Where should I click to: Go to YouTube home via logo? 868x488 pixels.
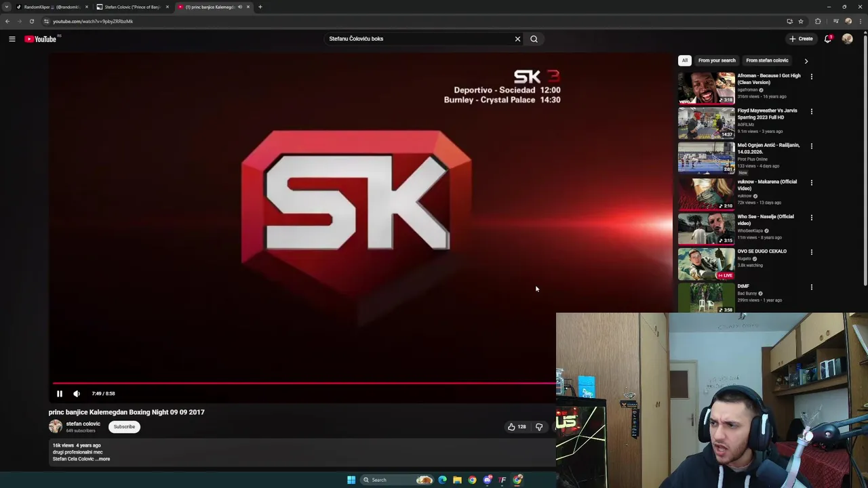[41, 39]
